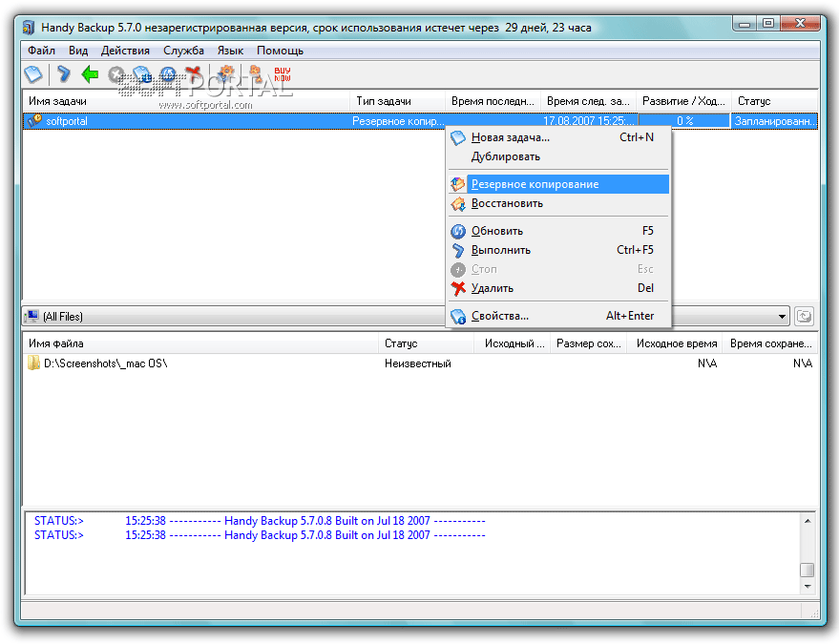Sort by Имя задачи column header
The height and width of the screenshot is (644, 839).
pos(186,101)
